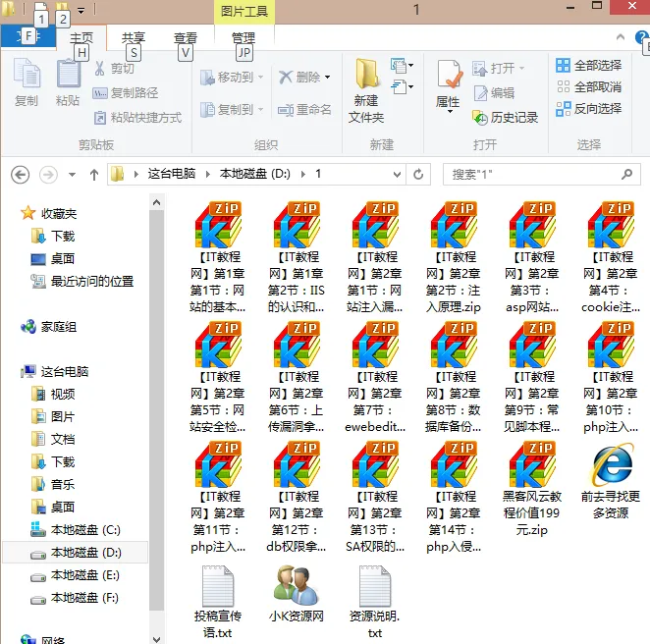This screenshot has width=650, height=644.
Task: Select the 小K资源网 icon
Action: 295,589
